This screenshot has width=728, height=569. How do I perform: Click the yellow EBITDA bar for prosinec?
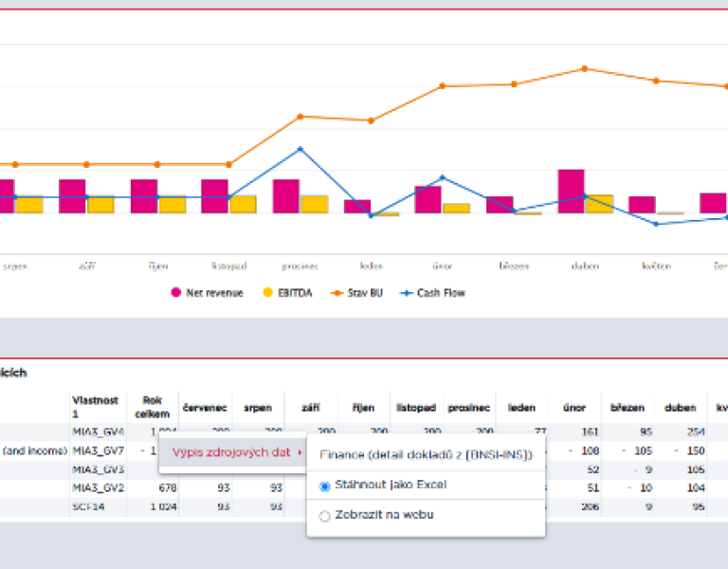314,204
